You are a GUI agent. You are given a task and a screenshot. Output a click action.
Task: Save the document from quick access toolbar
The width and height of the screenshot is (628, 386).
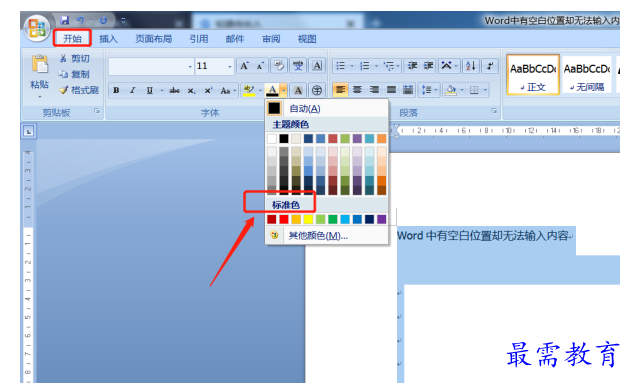(64, 20)
